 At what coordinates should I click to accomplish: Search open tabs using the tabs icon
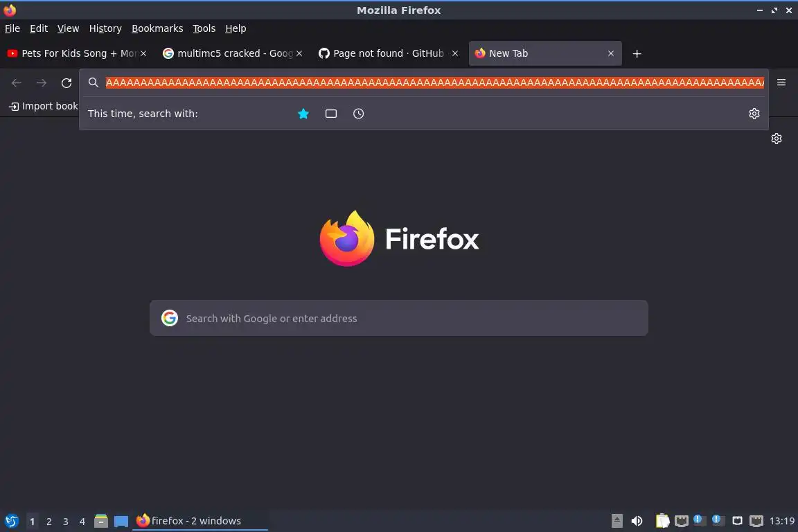tap(331, 114)
